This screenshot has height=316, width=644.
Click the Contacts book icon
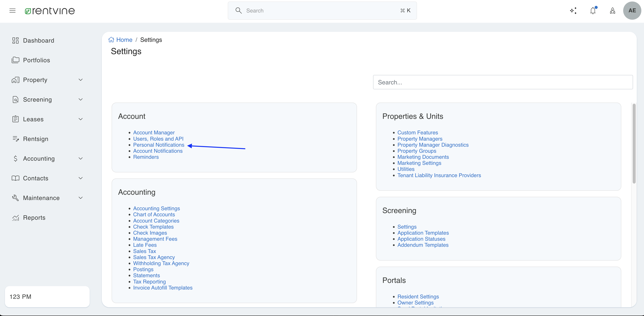click(x=16, y=178)
